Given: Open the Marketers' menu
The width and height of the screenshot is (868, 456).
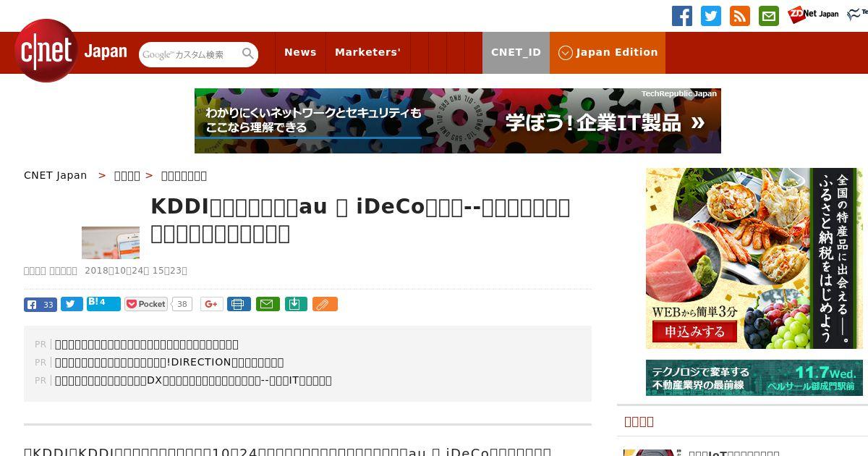Looking at the screenshot, I should tap(367, 52).
